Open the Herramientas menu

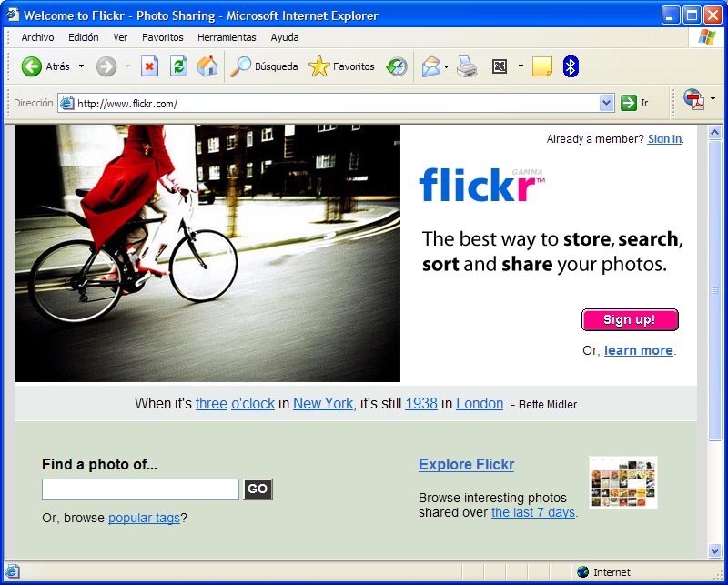pos(227,37)
